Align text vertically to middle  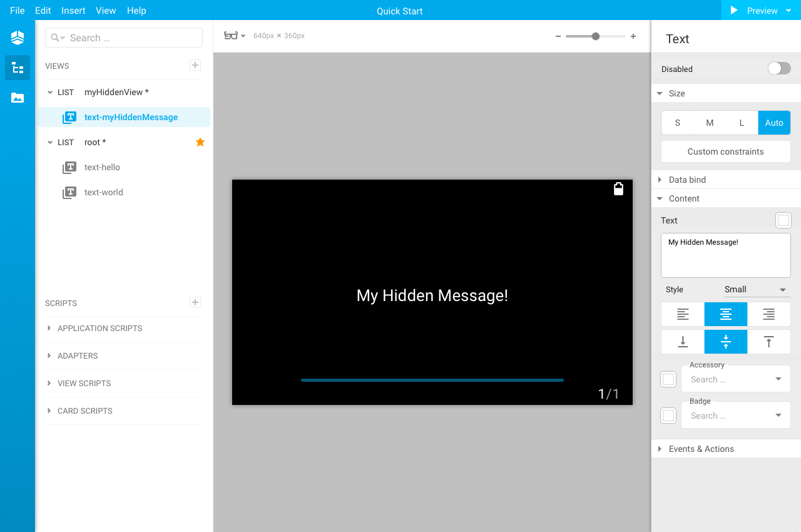tap(726, 342)
